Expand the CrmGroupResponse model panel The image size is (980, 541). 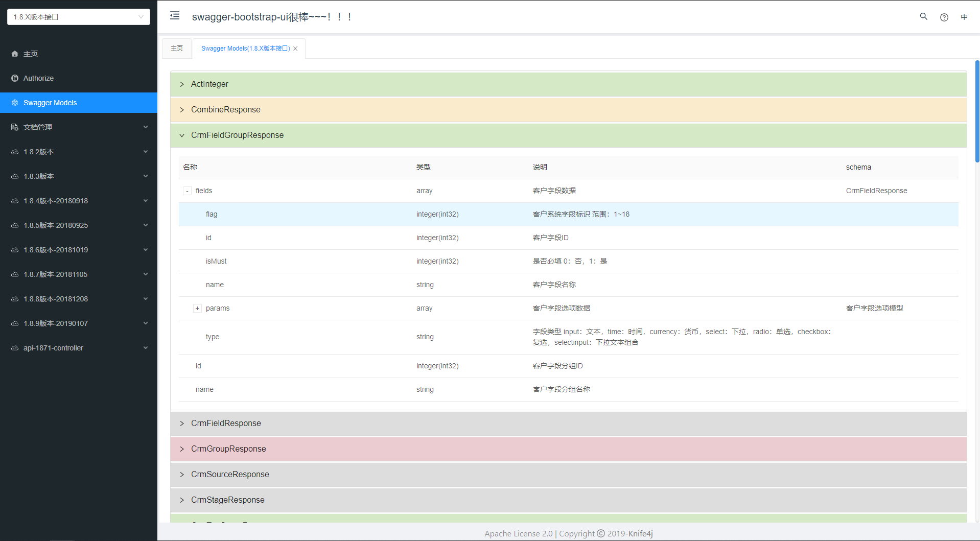point(568,449)
